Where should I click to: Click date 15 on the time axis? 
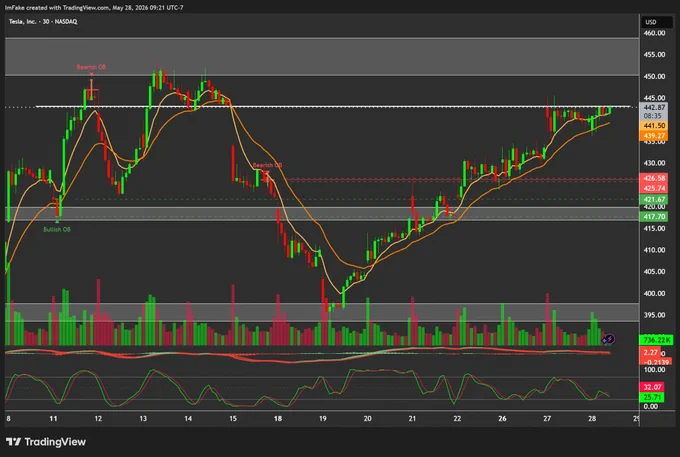(x=233, y=418)
